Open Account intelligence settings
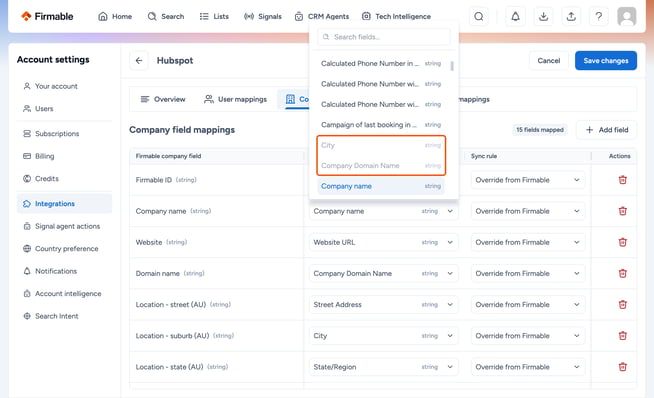654x398 pixels. coord(65,294)
